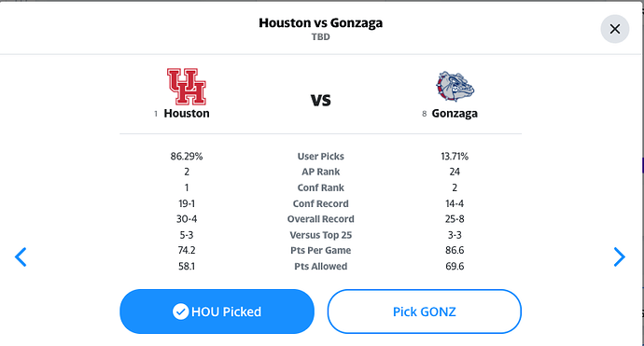Select the Houston team name
The width and height of the screenshot is (644, 346).
click(x=187, y=113)
